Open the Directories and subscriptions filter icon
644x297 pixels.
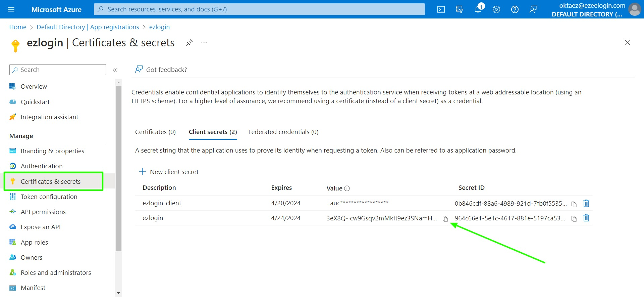coord(460,9)
